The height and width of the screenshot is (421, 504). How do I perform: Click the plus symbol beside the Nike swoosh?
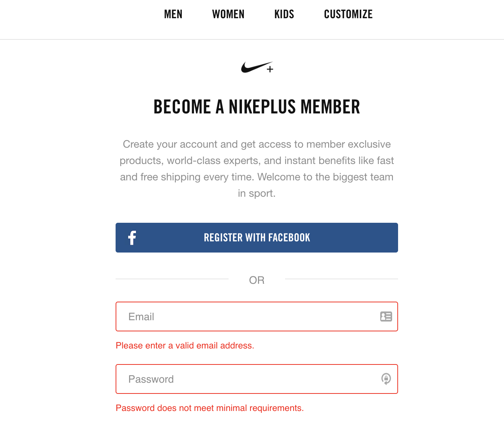pyautogui.click(x=270, y=69)
